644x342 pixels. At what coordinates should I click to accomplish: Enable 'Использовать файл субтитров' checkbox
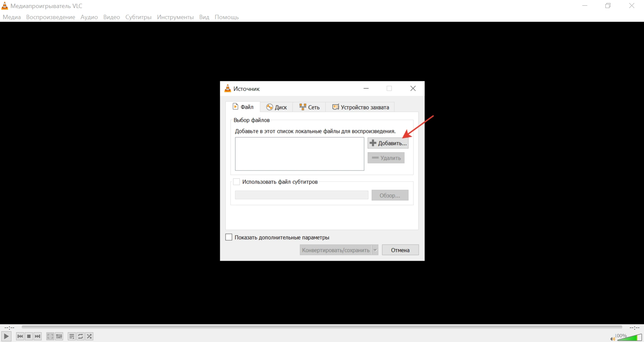point(237,182)
